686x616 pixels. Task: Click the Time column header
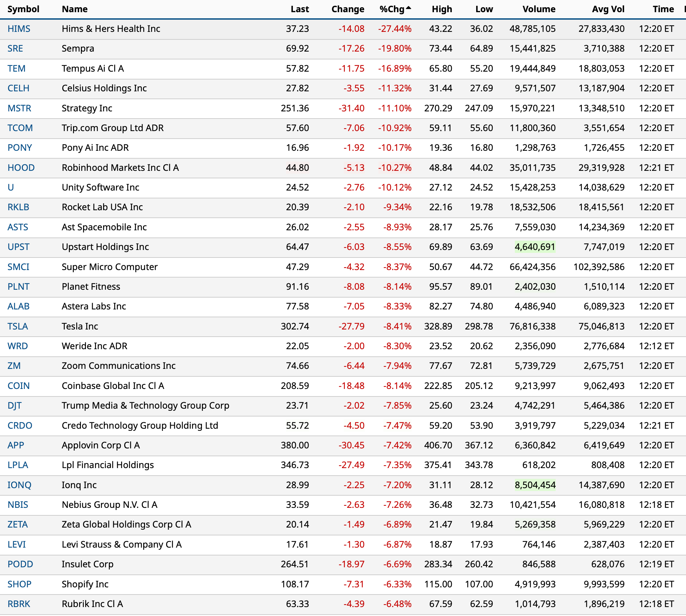pyautogui.click(x=663, y=9)
